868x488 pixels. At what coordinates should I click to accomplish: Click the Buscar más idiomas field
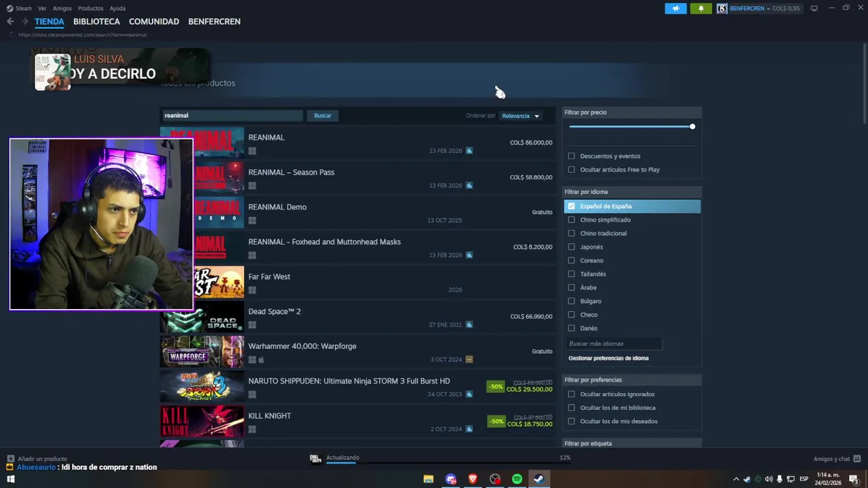tap(614, 344)
